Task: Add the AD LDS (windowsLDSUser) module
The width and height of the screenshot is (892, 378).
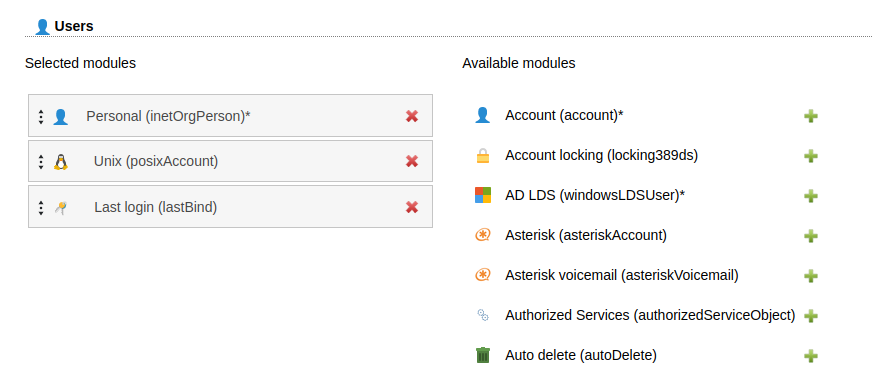Action: click(811, 196)
